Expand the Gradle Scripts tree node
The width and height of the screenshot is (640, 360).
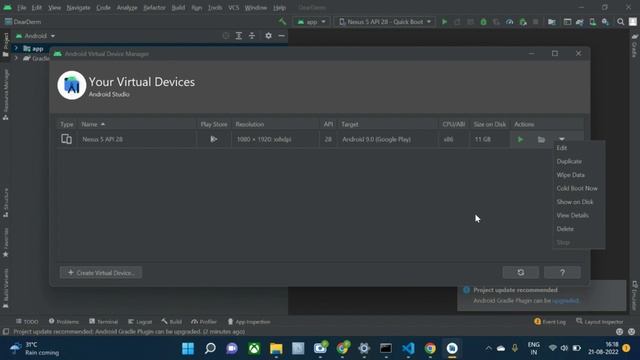(x=16, y=58)
